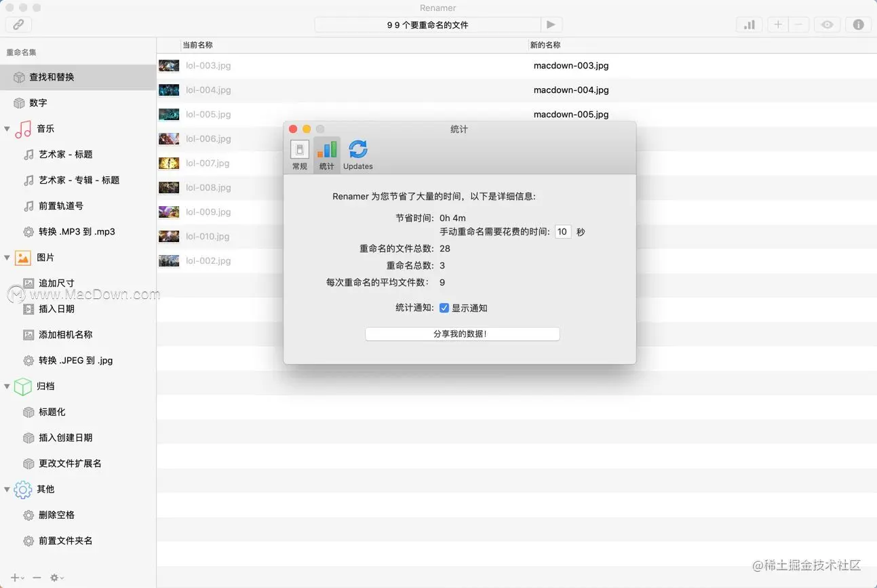Click the music note icon for 音乐

tap(23, 129)
